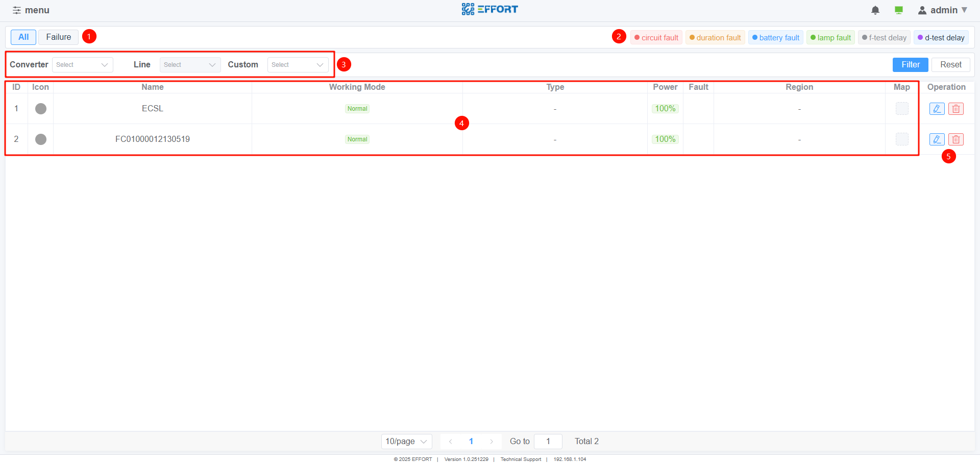The height and width of the screenshot is (463, 980).
Task: Click the blue Filter button
Action: (x=910, y=65)
